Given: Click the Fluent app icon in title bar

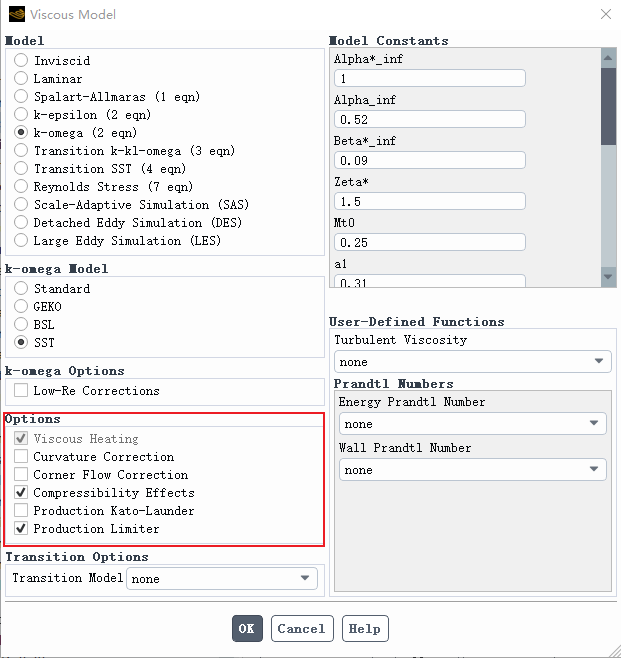Looking at the screenshot, I should click(x=16, y=15).
